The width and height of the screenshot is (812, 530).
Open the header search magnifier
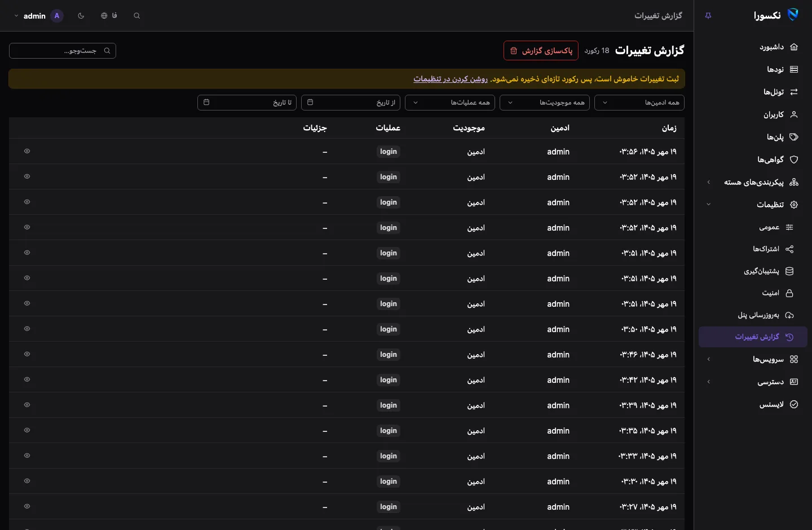tap(137, 16)
